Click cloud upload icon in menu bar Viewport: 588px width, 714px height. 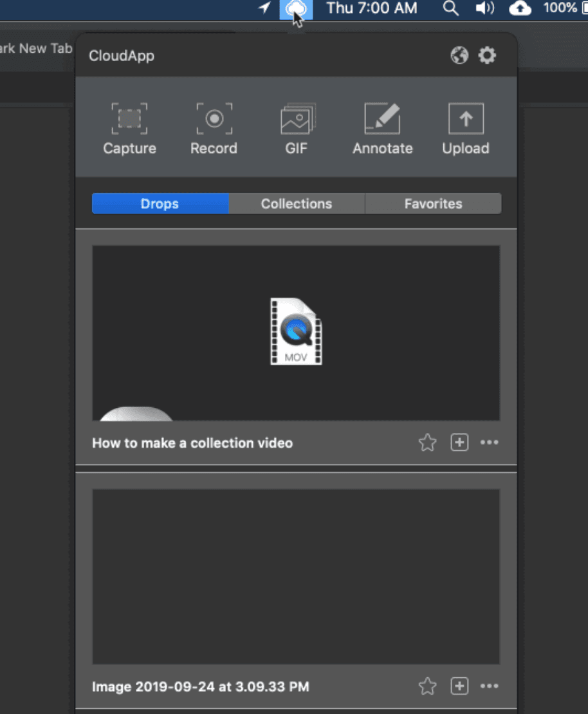(520, 8)
